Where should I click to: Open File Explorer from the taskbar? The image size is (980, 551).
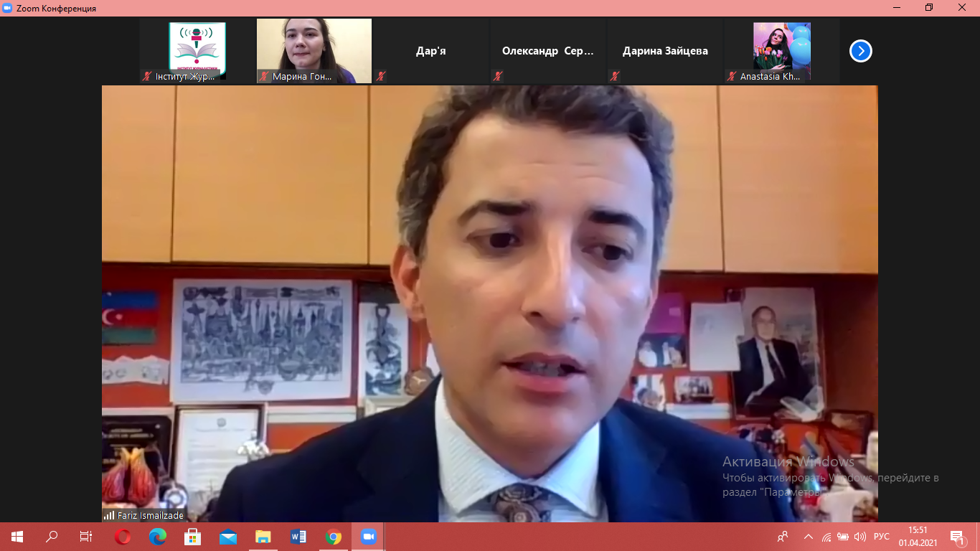point(263,537)
